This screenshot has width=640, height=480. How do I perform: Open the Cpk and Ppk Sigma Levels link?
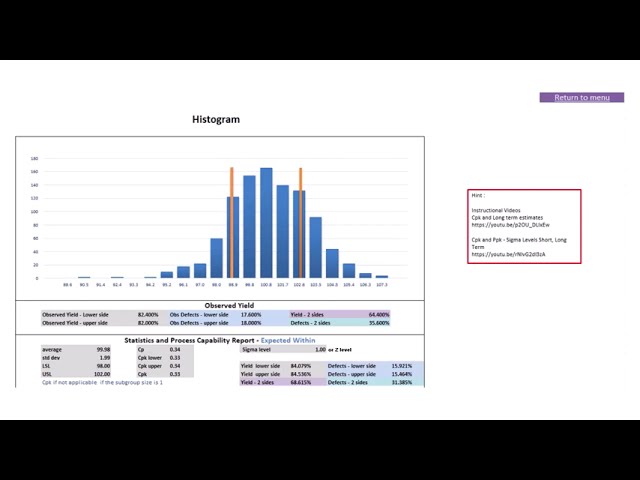pos(508,254)
